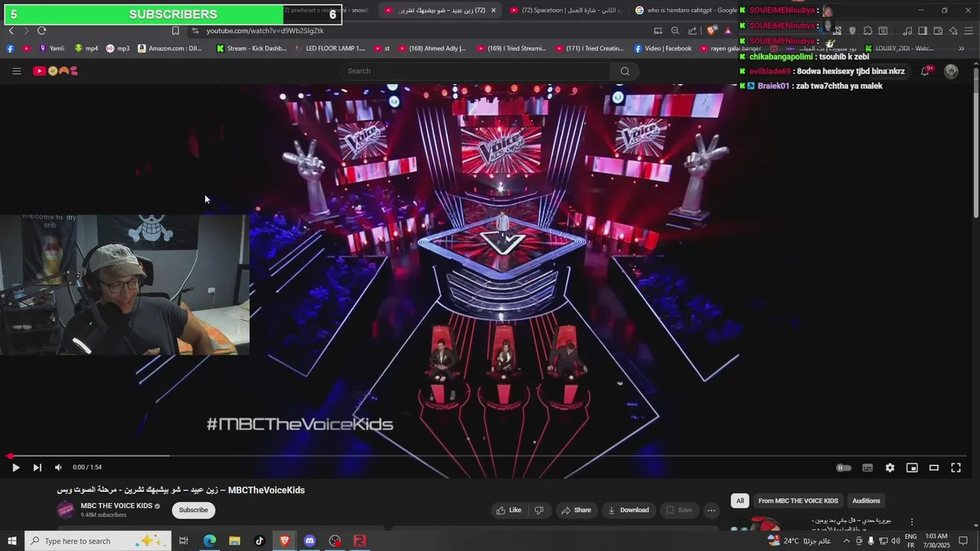
Task: Open the mp3 bookmark
Action: (x=118, y=48)
